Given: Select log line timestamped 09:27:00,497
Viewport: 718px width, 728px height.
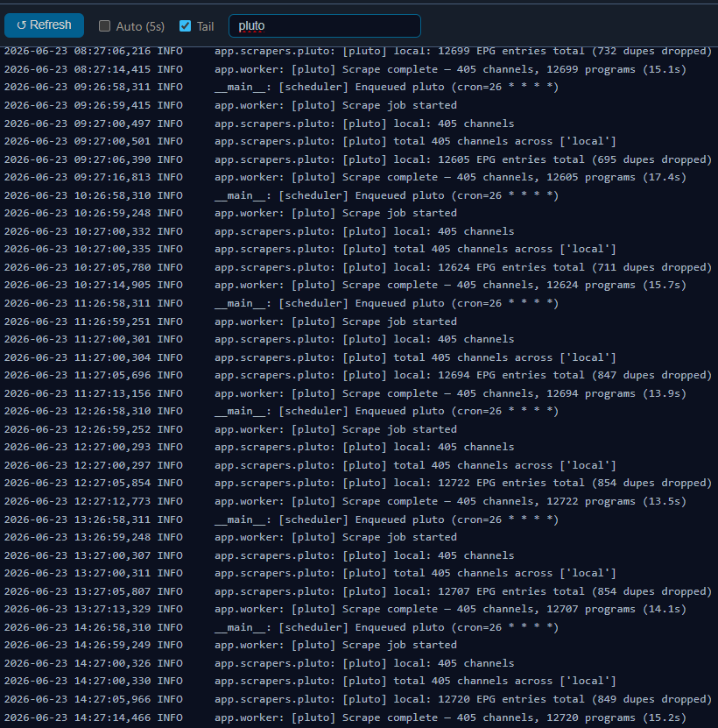Looking at the screenshot, I should pyautogui.click(x=259, y=124).
